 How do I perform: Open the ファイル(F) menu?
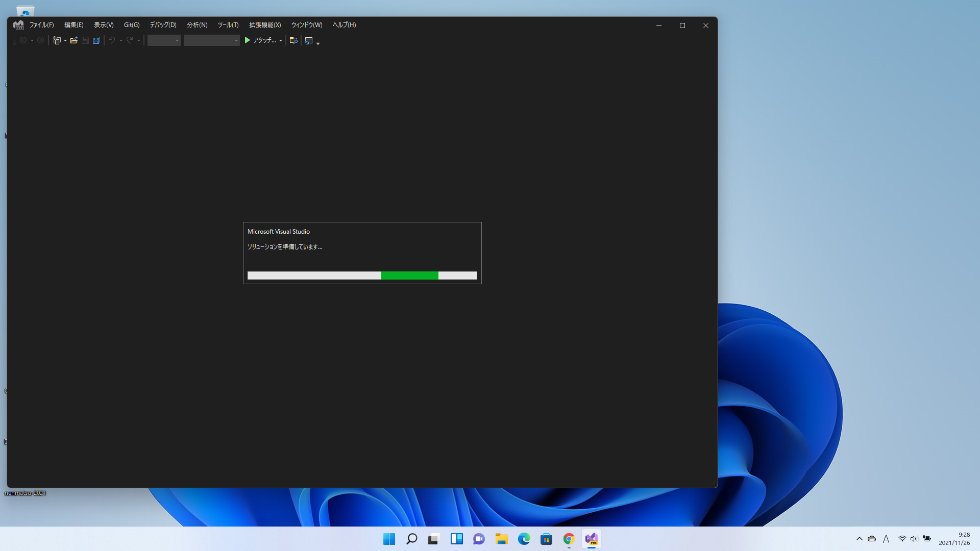[x=41, y=25]
